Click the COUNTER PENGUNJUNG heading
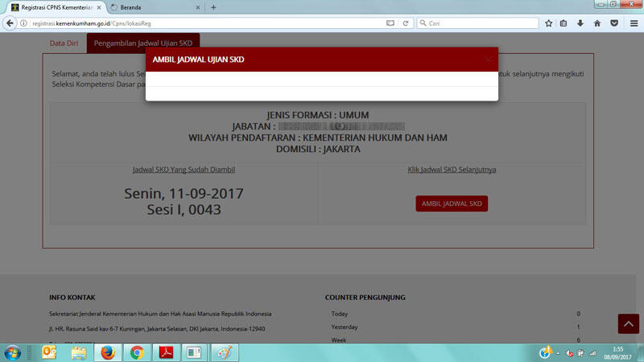This screenshot has height=362, width=644. (365, 297)
